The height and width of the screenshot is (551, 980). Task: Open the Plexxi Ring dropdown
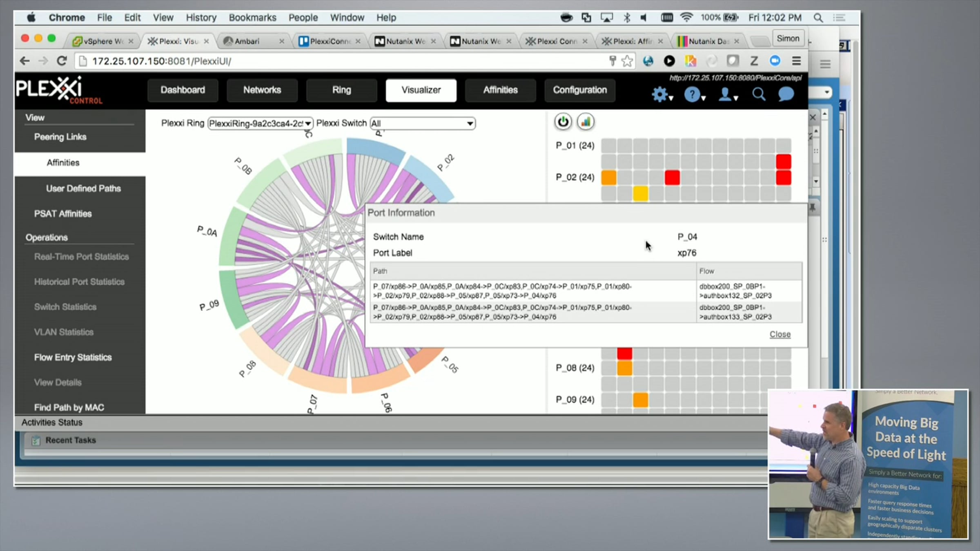260,123
